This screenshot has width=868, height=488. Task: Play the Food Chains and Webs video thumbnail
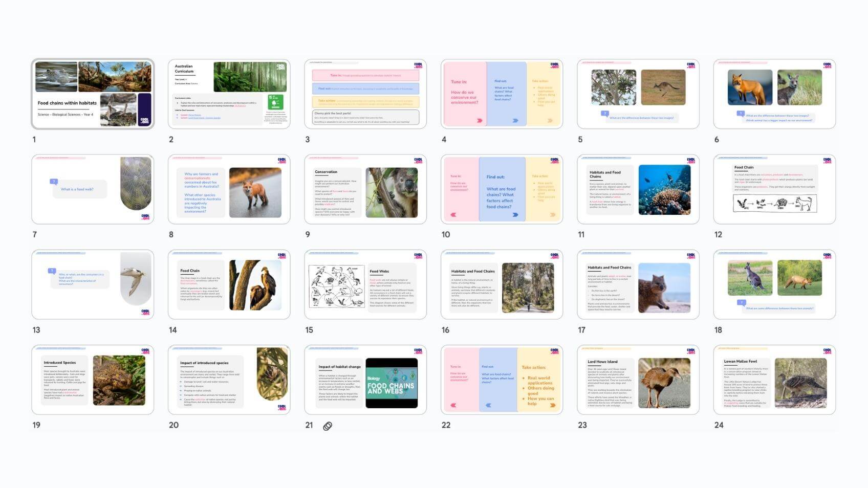click(392, 383)
